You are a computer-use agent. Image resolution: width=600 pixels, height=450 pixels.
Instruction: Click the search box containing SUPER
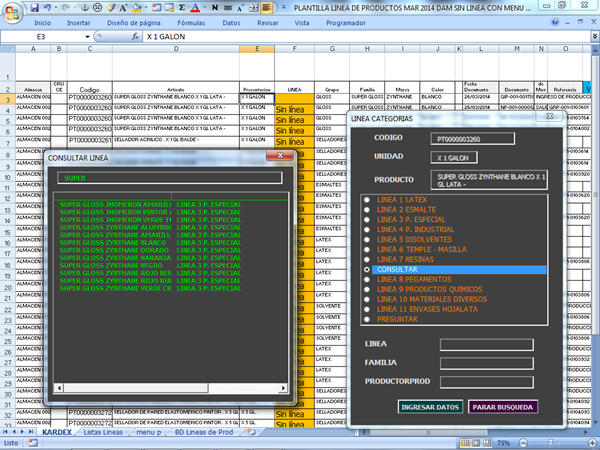pos(169,178)
